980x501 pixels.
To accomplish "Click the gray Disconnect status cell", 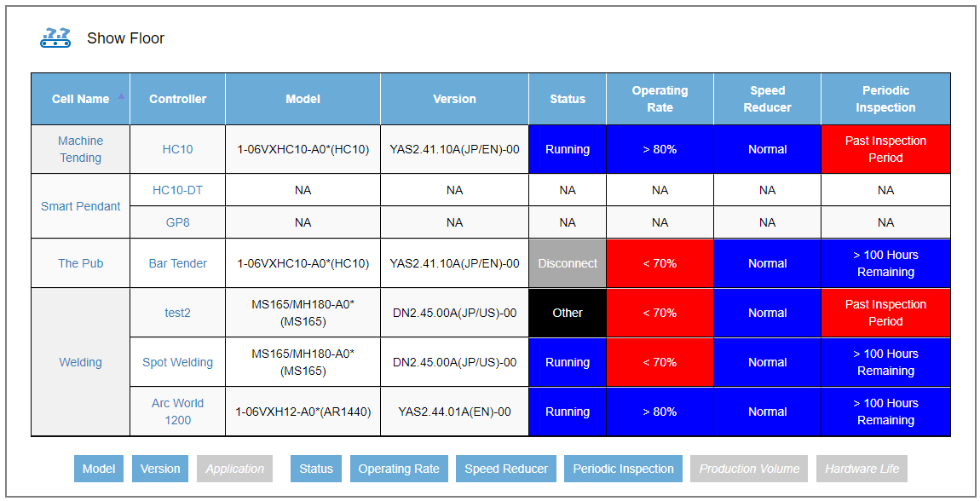I will pyautogui.click(x=568, y=263).
